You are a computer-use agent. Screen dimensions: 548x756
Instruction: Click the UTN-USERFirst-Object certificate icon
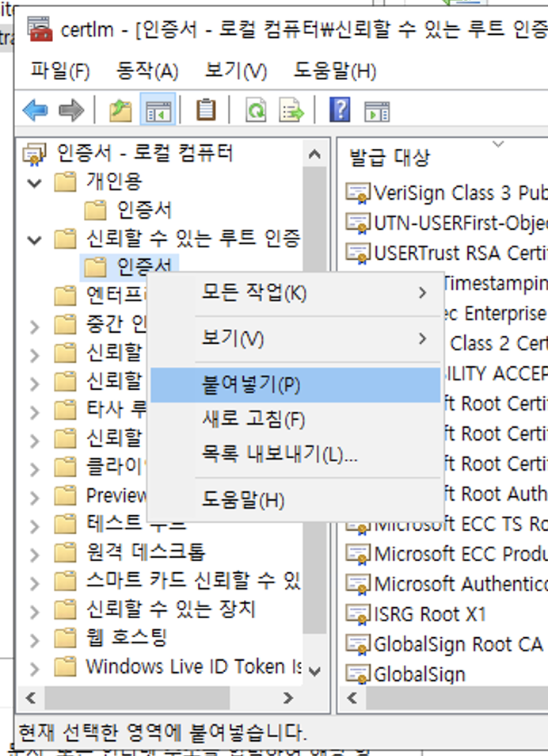[358, 223]
